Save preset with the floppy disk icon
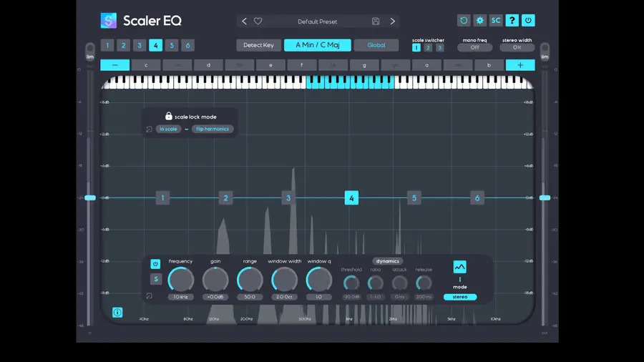644x362 pixels. 376,21
